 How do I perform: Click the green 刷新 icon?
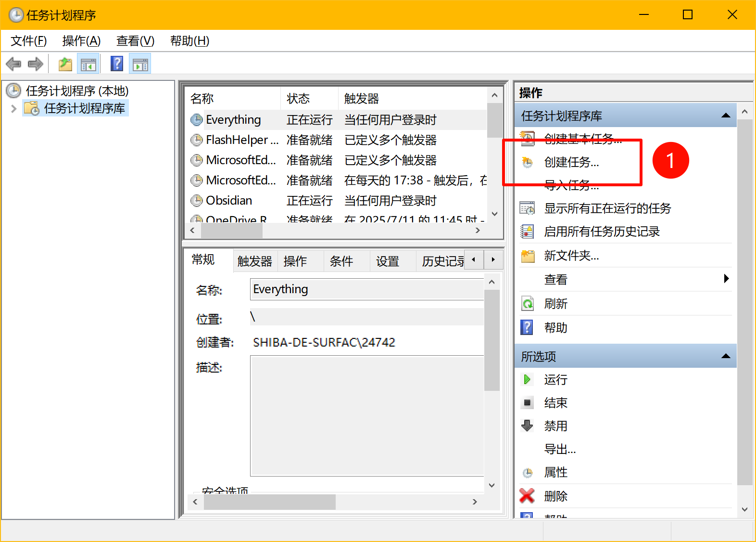[x=528, y=304]
